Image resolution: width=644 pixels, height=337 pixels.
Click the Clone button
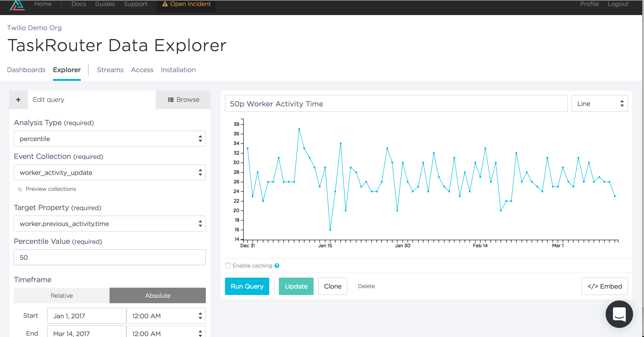pos(332,286)
